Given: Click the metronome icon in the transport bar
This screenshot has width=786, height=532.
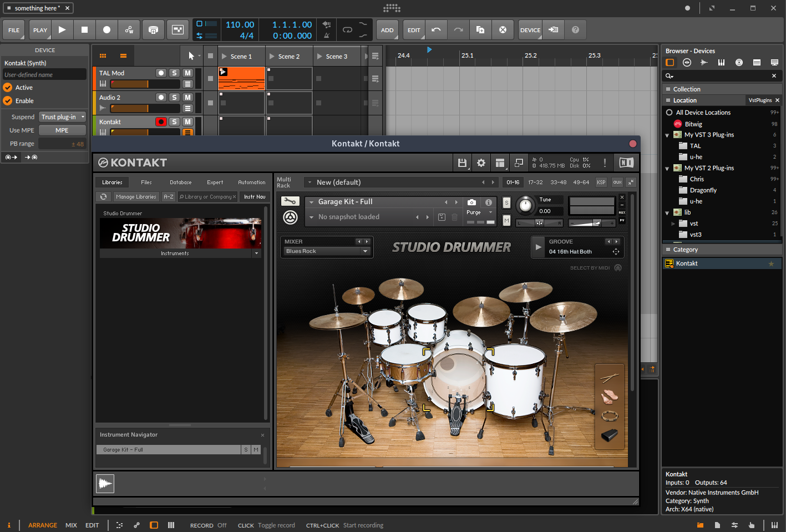Looking at the screenshot, I should [326, 34].
